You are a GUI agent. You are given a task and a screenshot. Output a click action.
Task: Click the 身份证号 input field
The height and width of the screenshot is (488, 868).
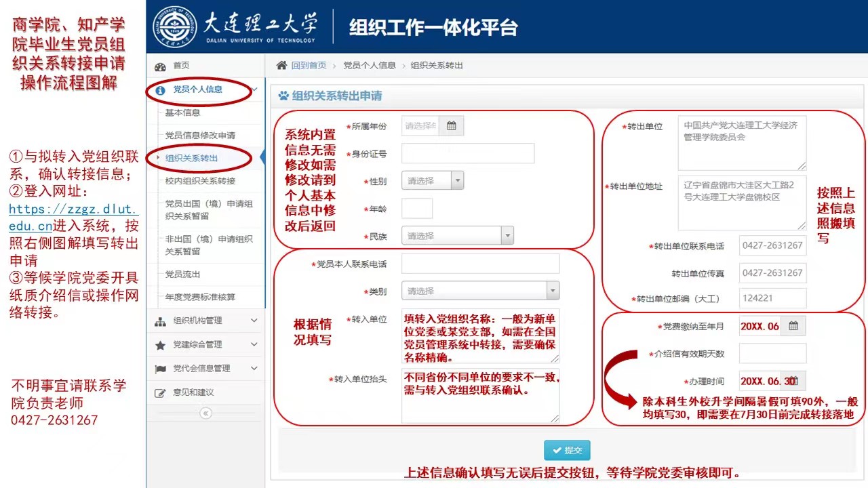click(x=468, y=154)
